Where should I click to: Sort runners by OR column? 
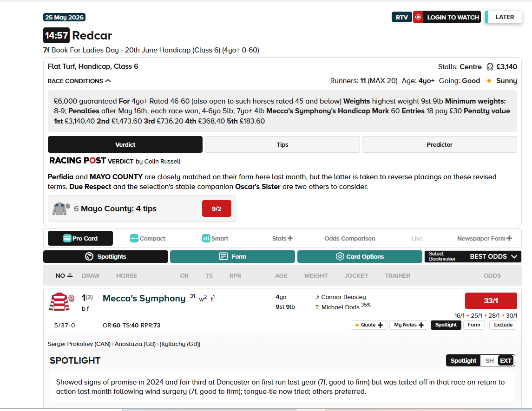click(184, 276)
